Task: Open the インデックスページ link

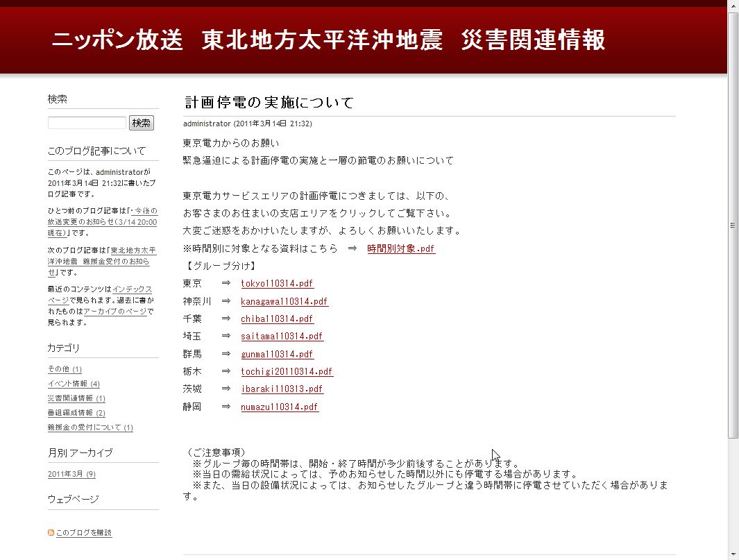Action: pyautogui.click(x=100, y=295)
